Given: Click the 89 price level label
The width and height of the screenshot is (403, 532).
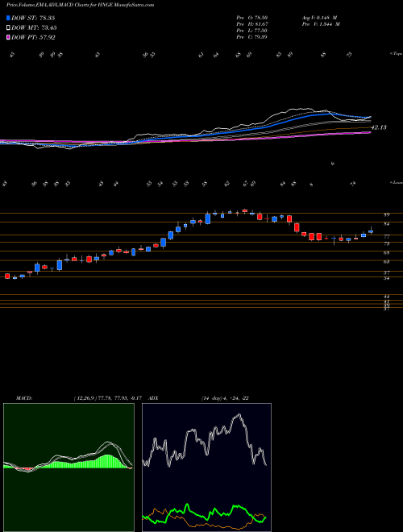Looking at the screenshot, I should (x=387, y=214).
